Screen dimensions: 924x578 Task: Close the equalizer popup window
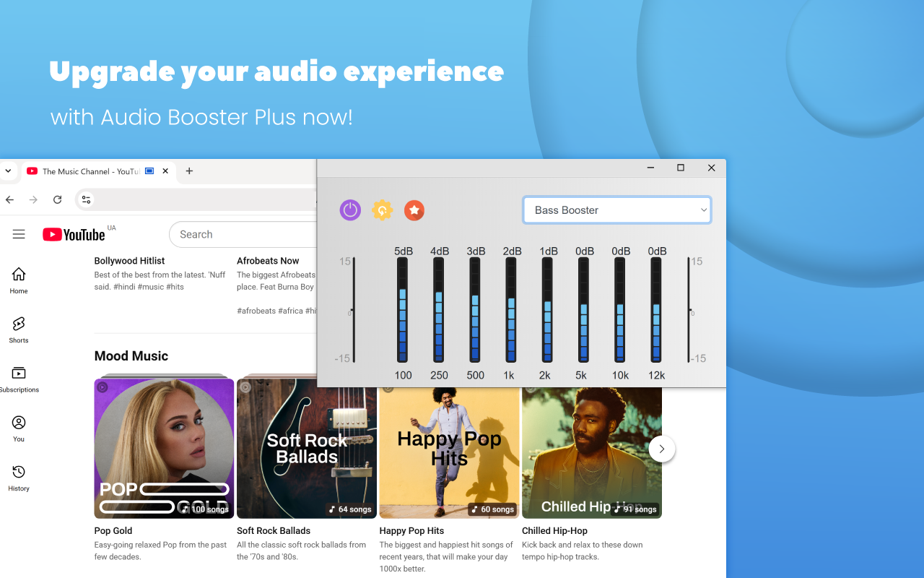[711, 168]
